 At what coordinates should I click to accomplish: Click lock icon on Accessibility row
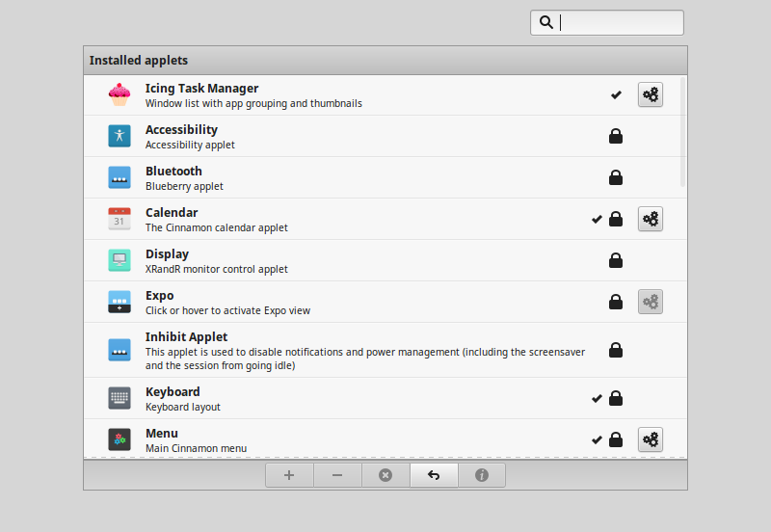616,136
